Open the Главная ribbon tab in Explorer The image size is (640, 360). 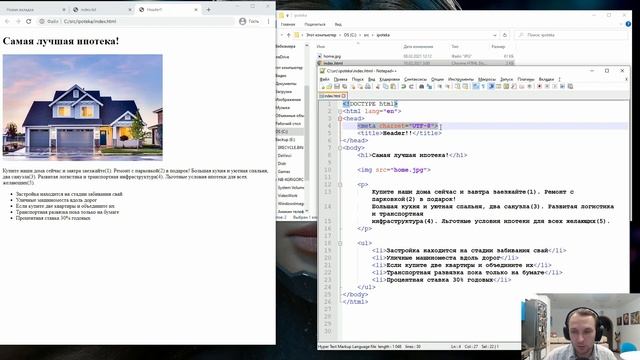tap(288, 24)
